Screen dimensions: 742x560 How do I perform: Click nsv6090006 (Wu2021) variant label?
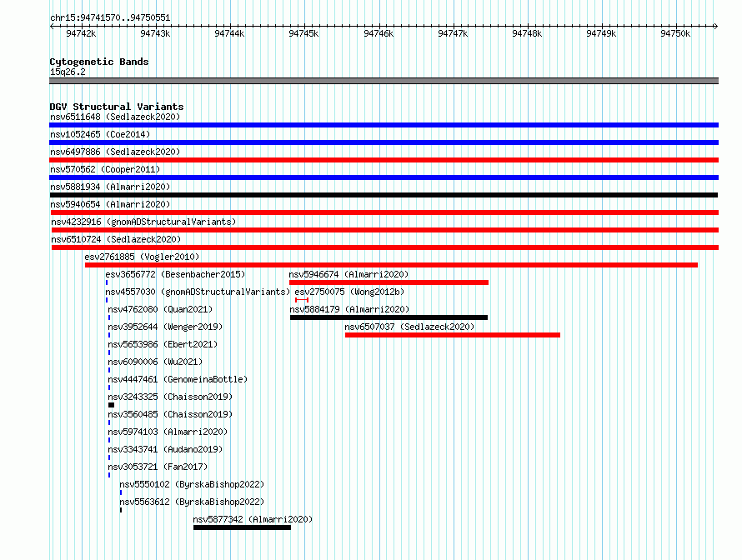click(x=155, y=362)
